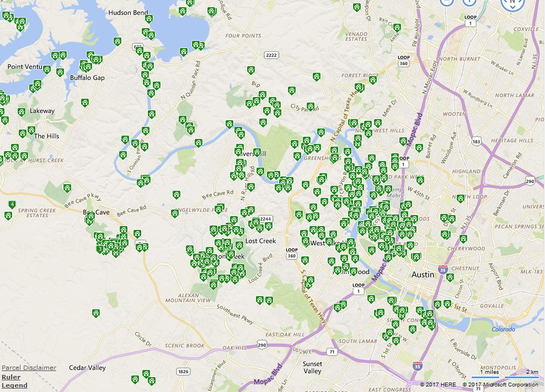The height and width of the screenshot is (392, 545).
Task: Open listing marker beside Jollyville Rd label
Action: pyautogui.click(x=397, y=28)
